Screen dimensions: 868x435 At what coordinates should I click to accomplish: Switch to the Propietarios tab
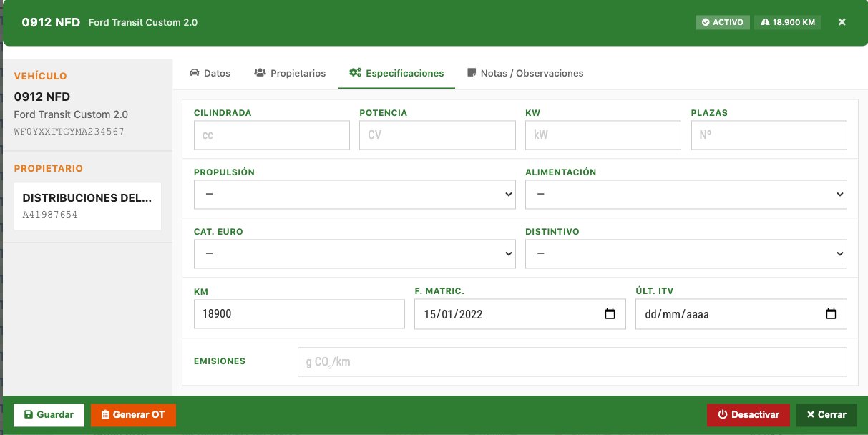[x=290, y=73]
